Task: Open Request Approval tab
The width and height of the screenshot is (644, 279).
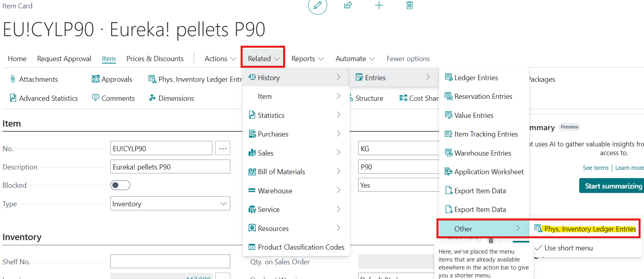Action: 64,58
